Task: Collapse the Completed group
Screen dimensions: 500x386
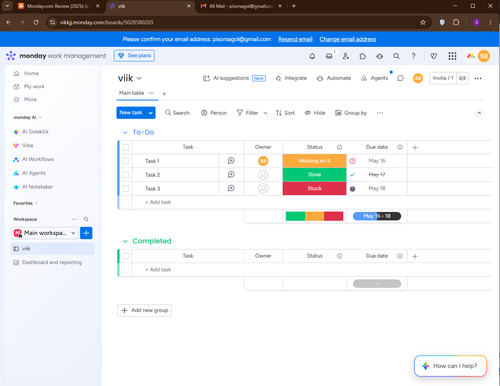Action: pos(125,241)
